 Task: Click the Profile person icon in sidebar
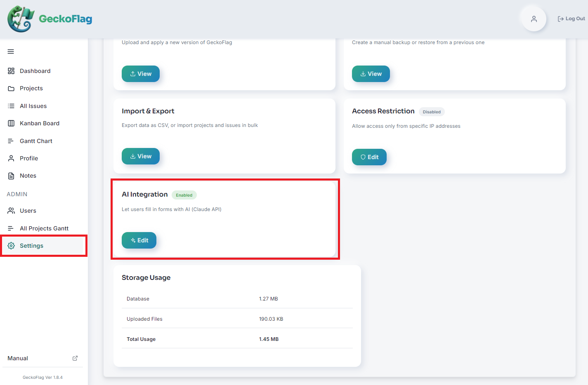11,158
